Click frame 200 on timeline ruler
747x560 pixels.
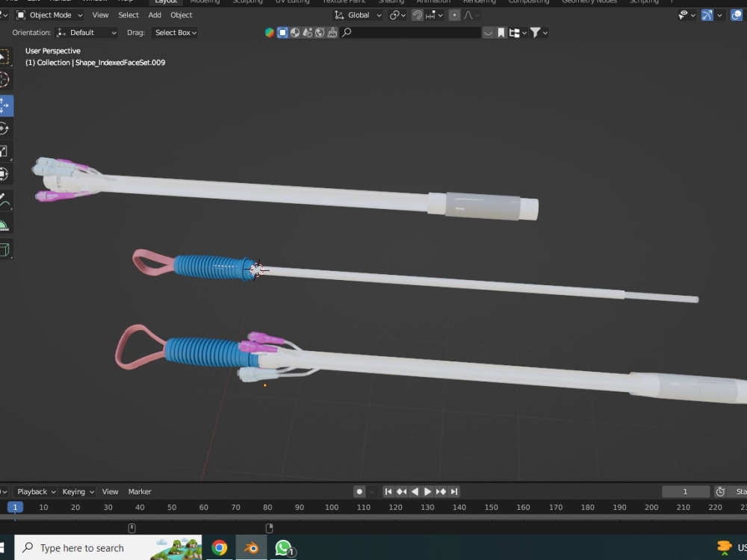651,507
